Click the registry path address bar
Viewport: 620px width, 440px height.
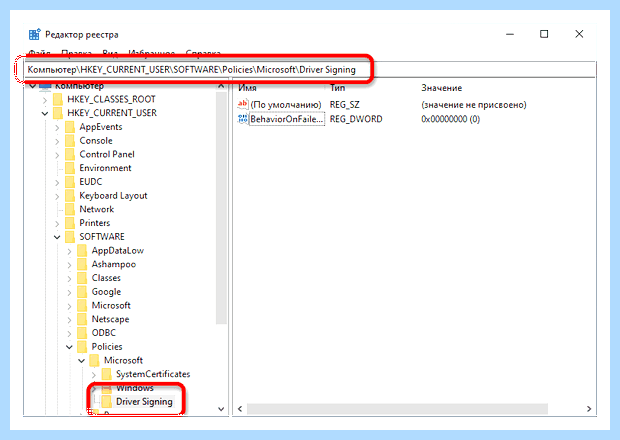point(310,70)
